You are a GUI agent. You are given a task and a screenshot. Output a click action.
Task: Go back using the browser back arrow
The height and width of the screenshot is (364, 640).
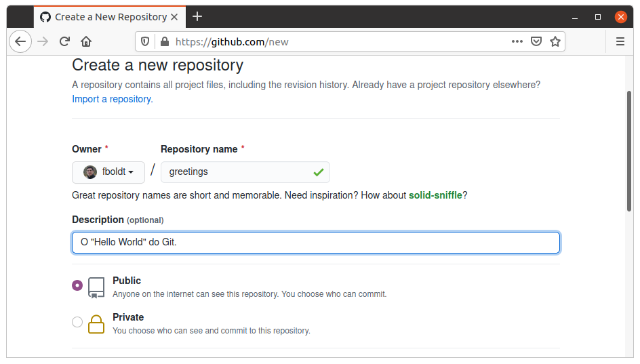[20, 41]
